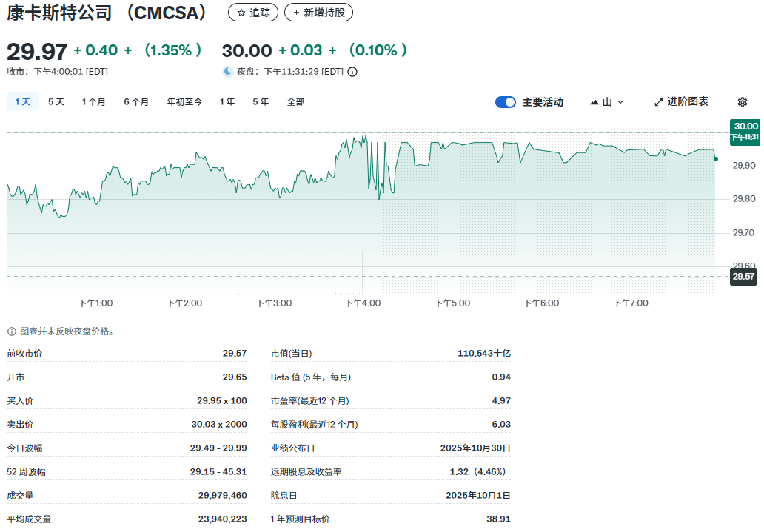
Task: Click info icon next to 图表并未反映夜盘价格
Action: click(x=12, y=331)
